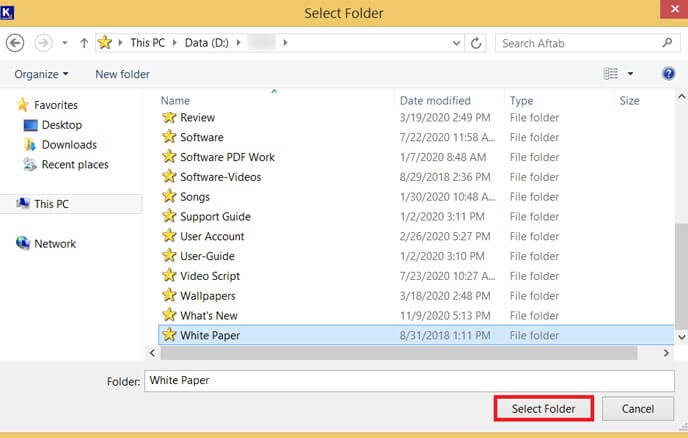Refresh the current folder view
Screen dimensions: 688x438
coord(476,43)
